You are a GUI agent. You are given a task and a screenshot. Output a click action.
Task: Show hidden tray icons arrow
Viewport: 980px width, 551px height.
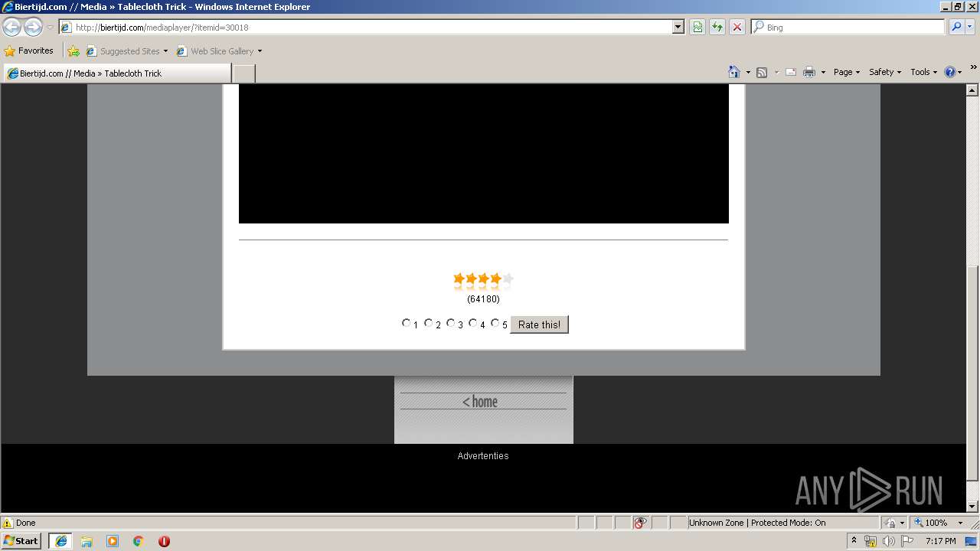tap(854, 540)
